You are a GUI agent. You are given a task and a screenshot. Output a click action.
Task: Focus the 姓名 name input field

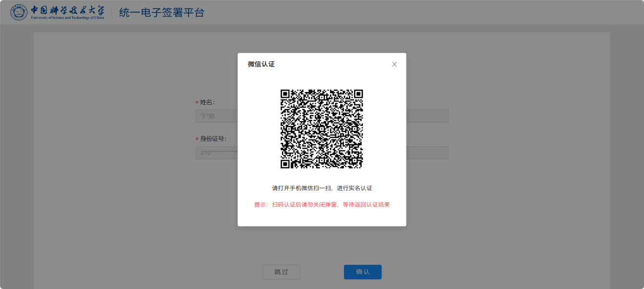click(x=216, y=116)
